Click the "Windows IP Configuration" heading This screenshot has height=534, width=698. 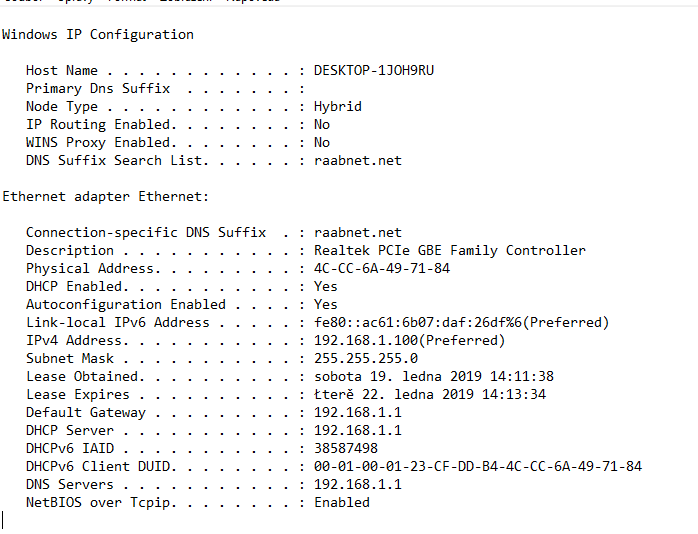tap(98, 35)
